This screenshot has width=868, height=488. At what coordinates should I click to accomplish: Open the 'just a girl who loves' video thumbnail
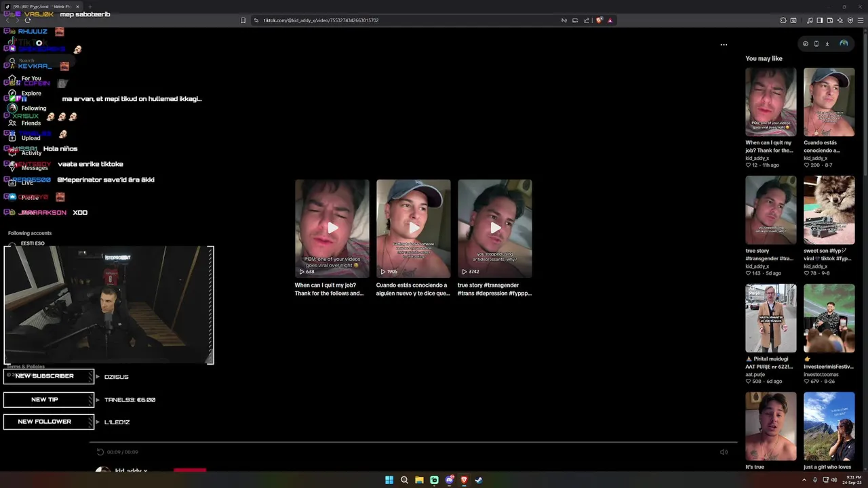[x=829, y=426]
